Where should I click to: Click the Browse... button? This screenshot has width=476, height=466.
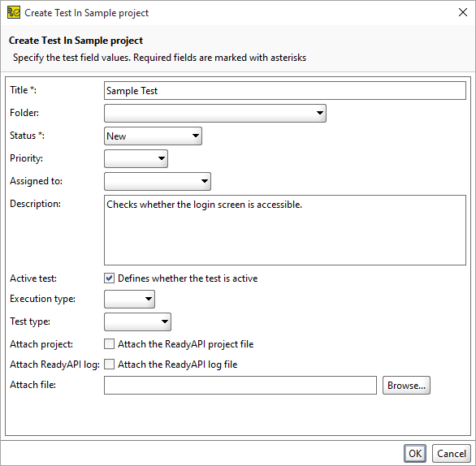click(406, 386)
